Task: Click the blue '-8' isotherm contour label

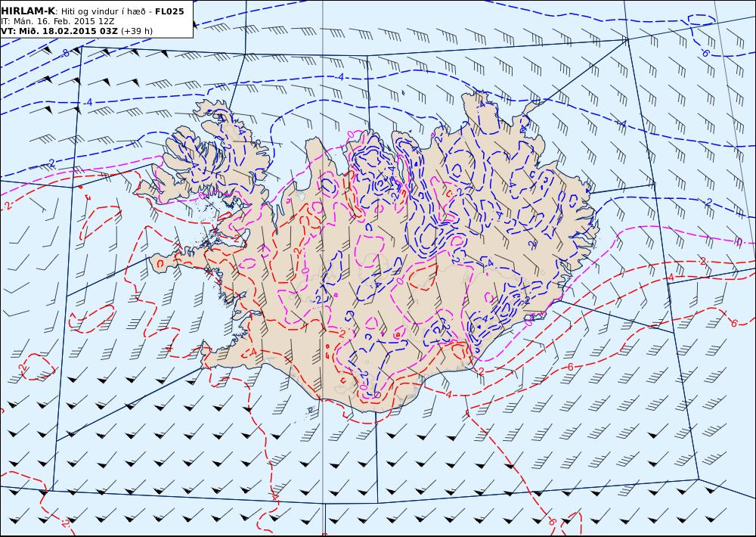Action: tap(64, 54)
